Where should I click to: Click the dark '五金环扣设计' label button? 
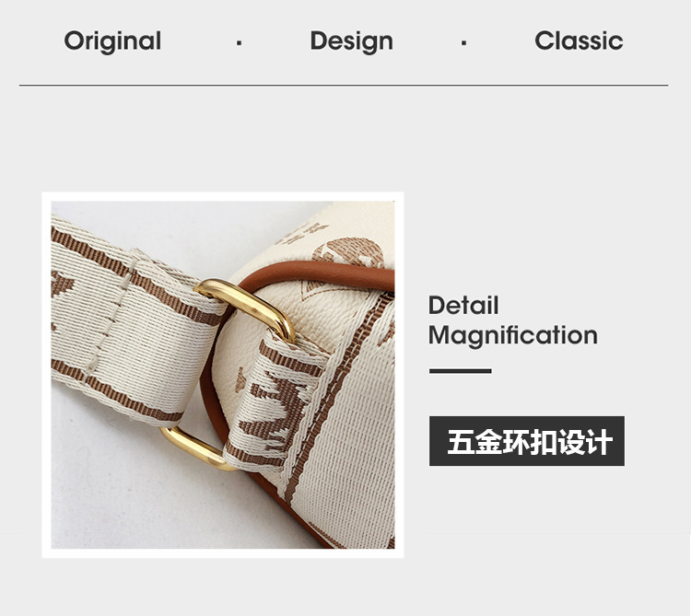[527, 441]
